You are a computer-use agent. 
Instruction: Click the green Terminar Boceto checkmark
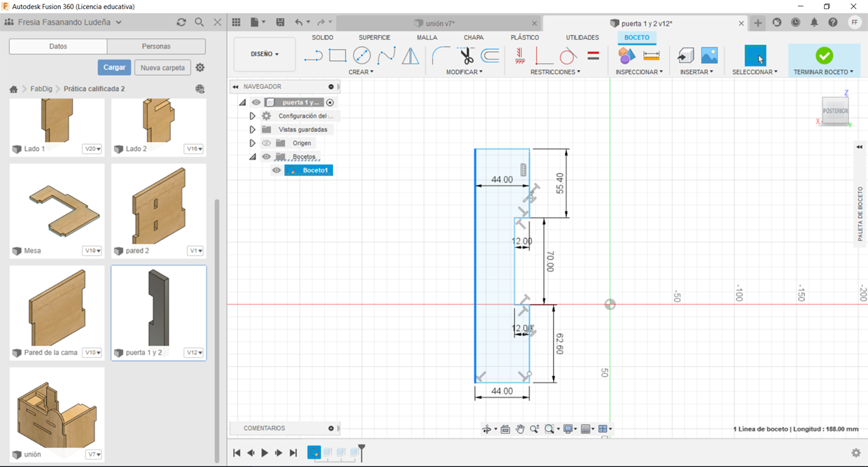(824, 55)
